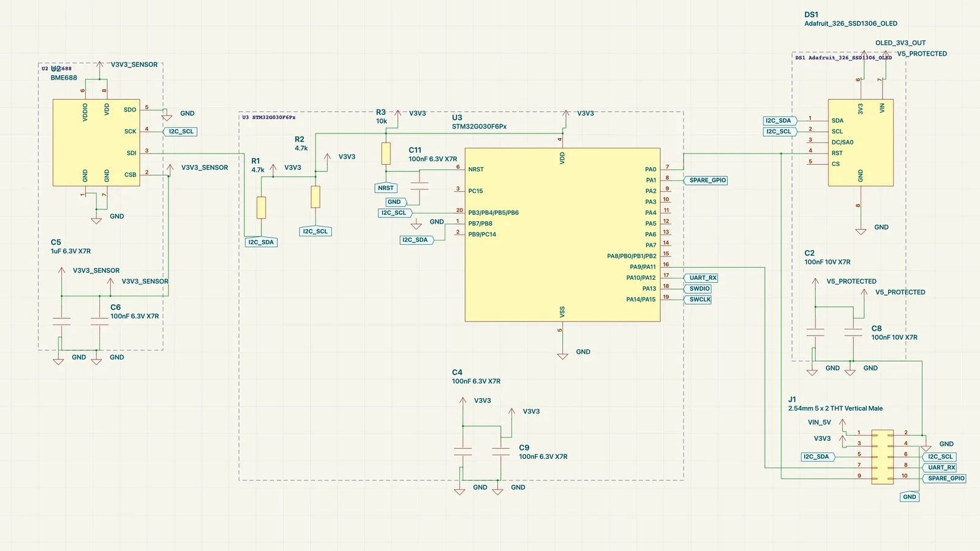Click the I2C_SCL label at BME688 SCK pin
The height and width of the screenshot is (551, 980).
pos(180,132)
